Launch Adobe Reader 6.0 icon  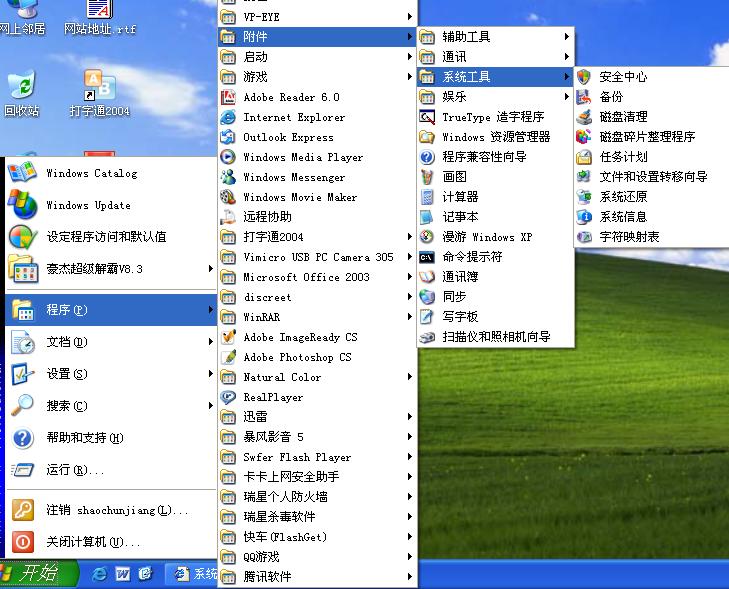click(x=228, y=97)
